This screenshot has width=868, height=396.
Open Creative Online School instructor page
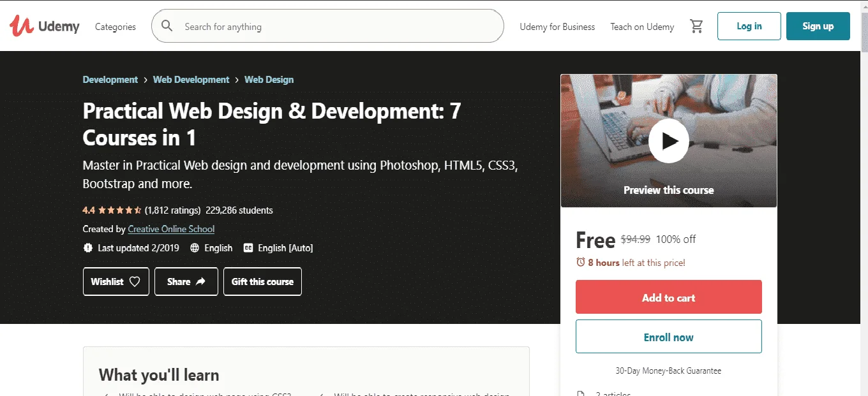(171, 229)
